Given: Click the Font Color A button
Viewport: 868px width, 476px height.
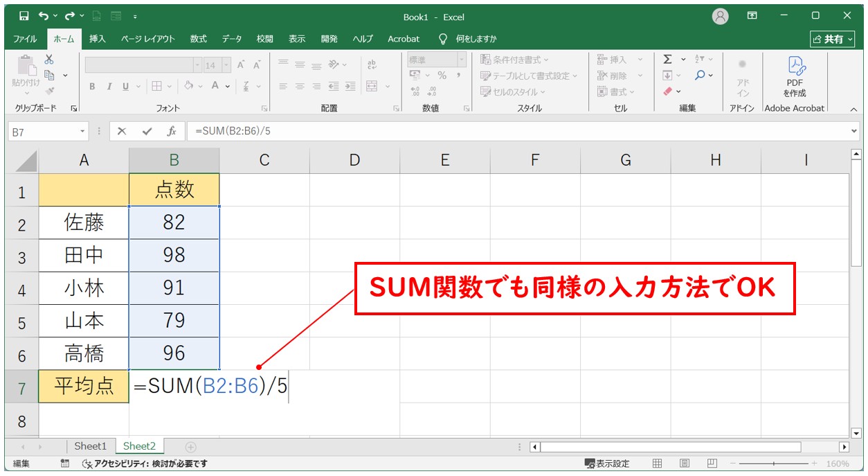Looking at the screenshot, I should [215, 87].
